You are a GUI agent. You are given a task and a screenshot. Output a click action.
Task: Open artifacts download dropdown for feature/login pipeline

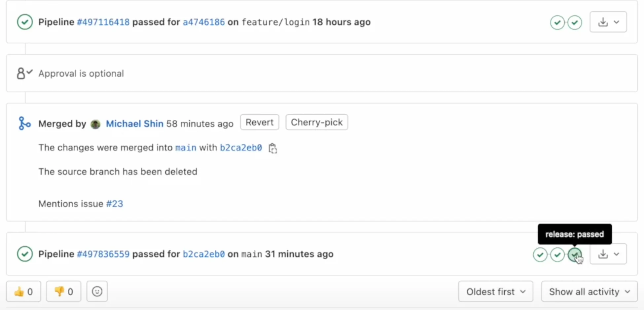(x=608, y=22)
